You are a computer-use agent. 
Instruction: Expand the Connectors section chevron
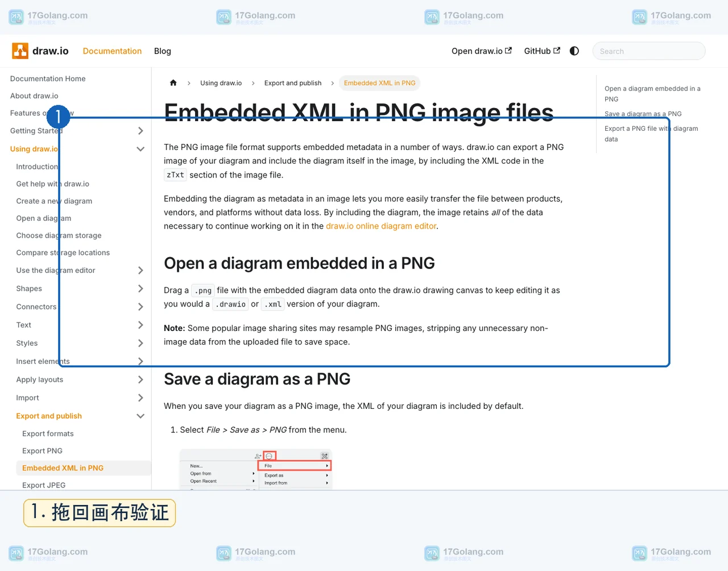pos(140,307)
